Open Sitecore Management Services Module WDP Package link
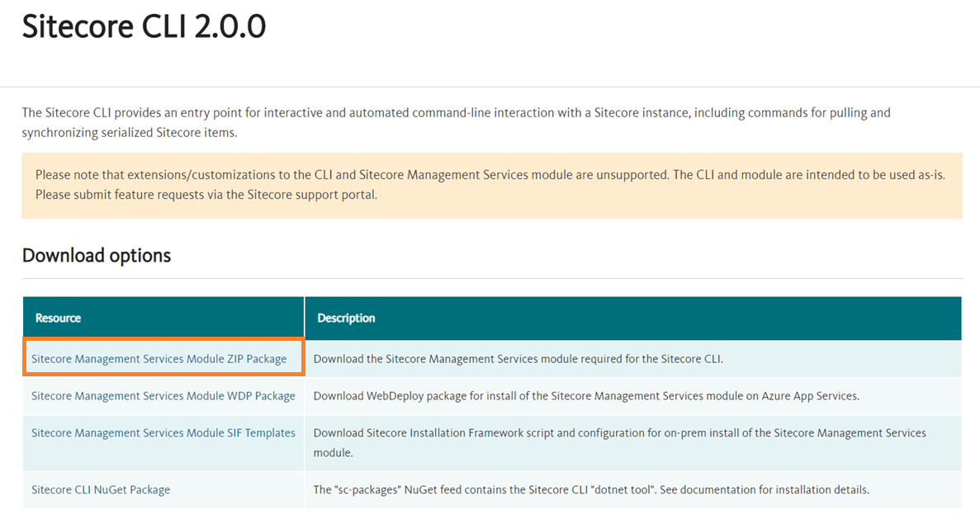Viewport: 980px width, 524px height. 163,396
